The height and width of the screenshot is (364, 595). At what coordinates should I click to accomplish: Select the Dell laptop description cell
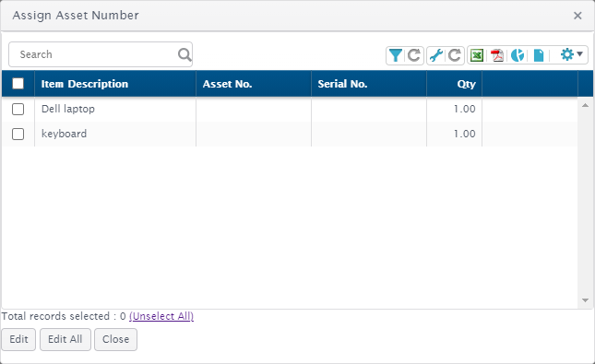pos(115,109)
